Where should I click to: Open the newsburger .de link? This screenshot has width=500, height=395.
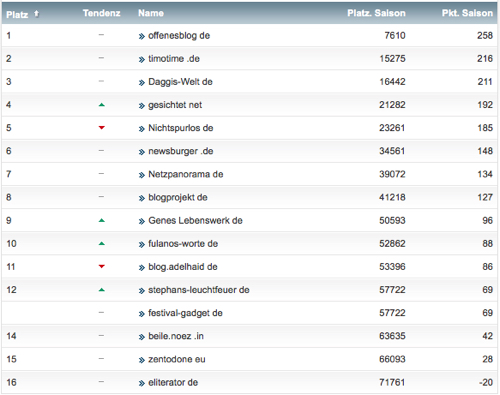tap(181, 151)
